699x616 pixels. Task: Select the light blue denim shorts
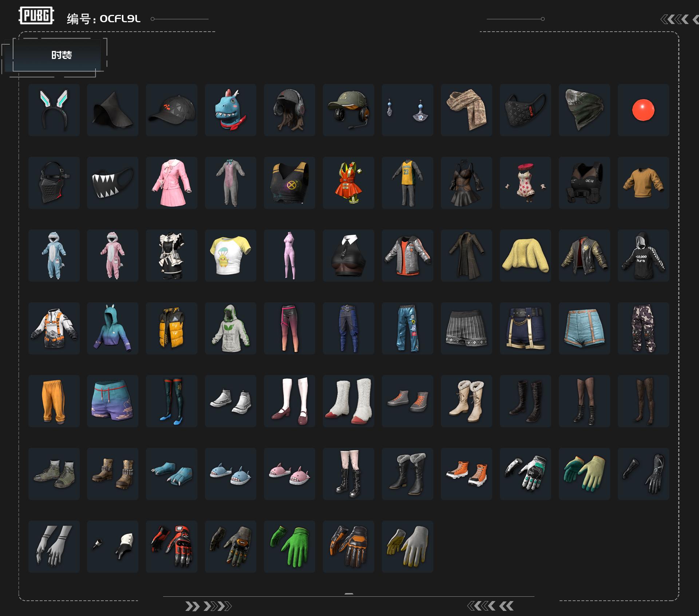(584, 328)
